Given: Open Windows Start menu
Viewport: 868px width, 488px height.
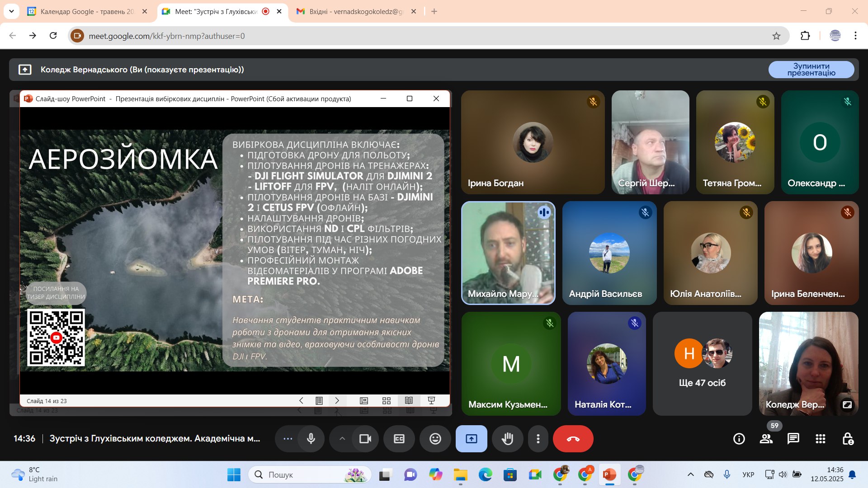Looking at the screenshot, I should [x=234, y=475].
